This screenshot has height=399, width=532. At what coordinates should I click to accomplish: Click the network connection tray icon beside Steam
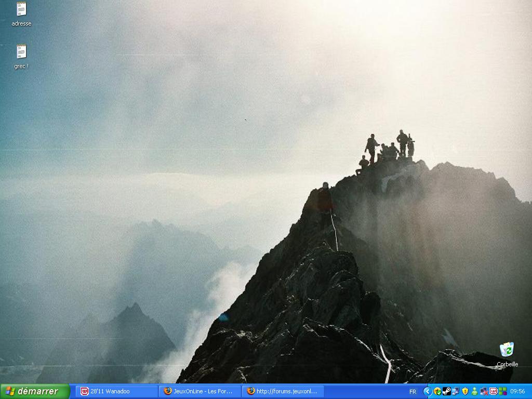tap(456, 392)
